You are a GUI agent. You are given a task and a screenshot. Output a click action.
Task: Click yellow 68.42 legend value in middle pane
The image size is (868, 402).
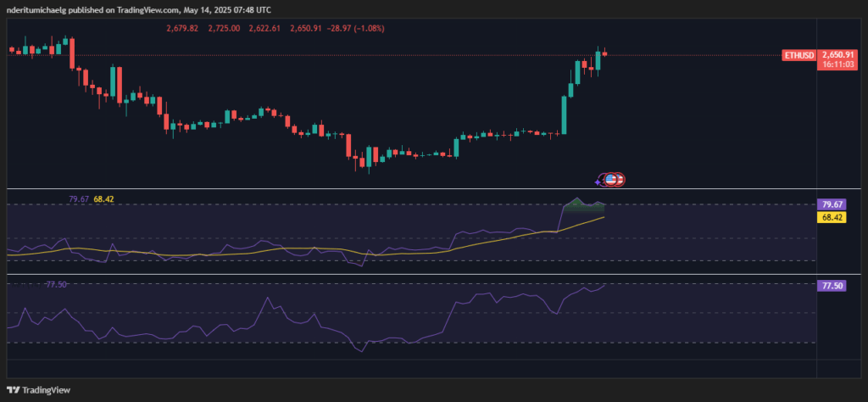point(104,198)
